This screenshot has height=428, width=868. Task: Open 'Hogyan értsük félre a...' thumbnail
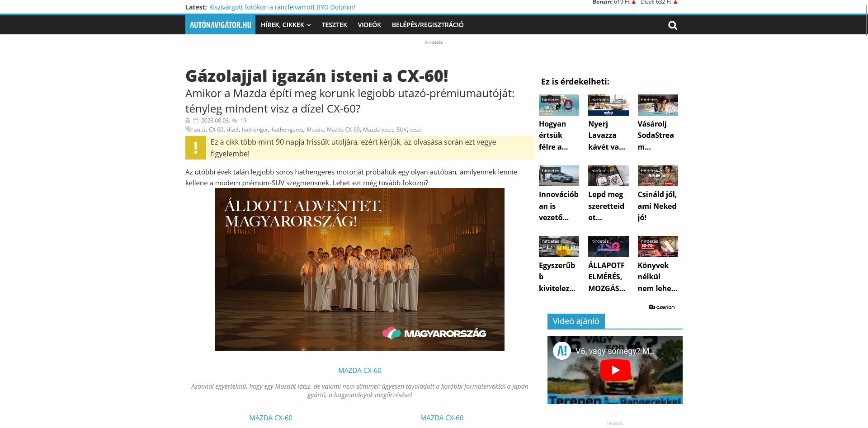pyautogui.click(x=559, y=105)
